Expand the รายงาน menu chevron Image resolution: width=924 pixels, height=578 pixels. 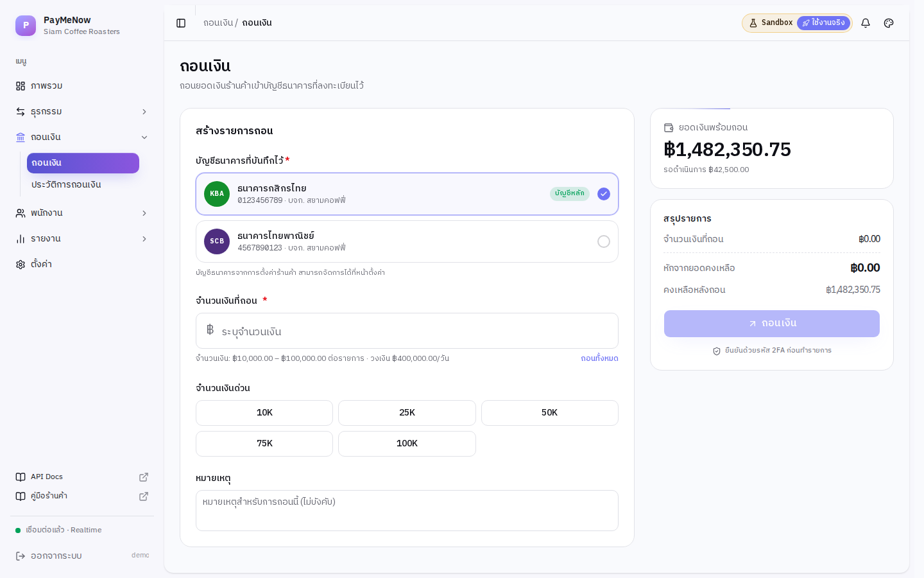pyautogui.click(x=144, y=239)
